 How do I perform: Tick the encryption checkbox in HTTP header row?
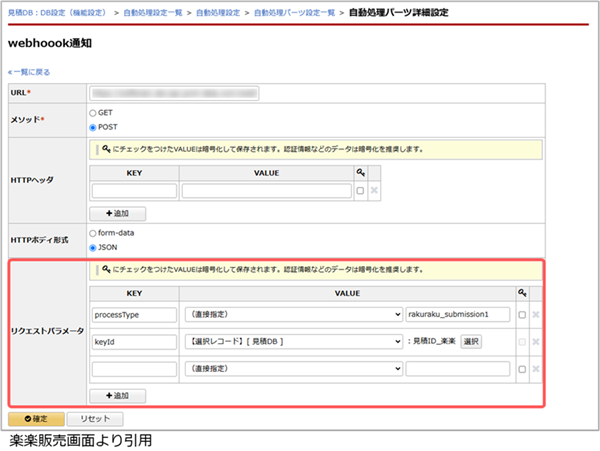(360, 191)
